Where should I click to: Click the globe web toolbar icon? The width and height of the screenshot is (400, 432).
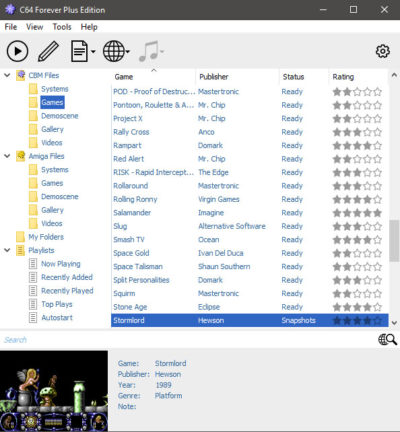(114, 51)
